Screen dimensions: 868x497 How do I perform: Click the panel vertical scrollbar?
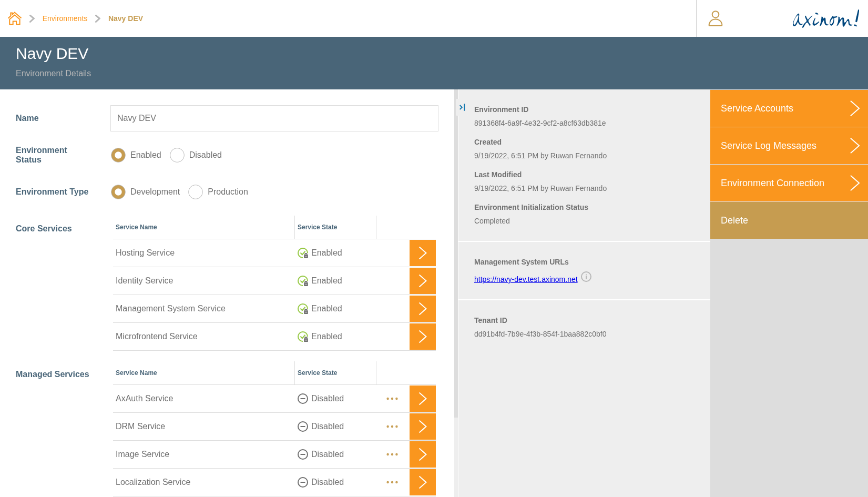pyautogui.click(x=456, y=253)
